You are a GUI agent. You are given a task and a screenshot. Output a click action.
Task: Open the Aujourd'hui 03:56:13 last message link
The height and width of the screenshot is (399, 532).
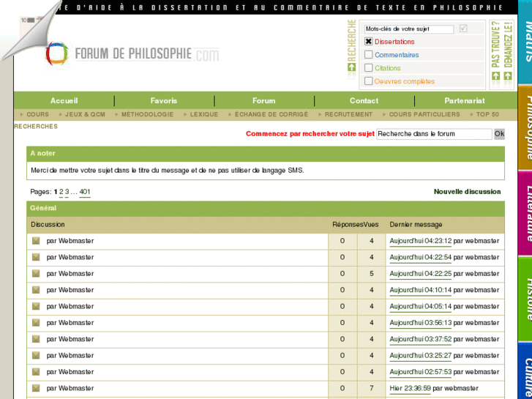tap(420, 323)
